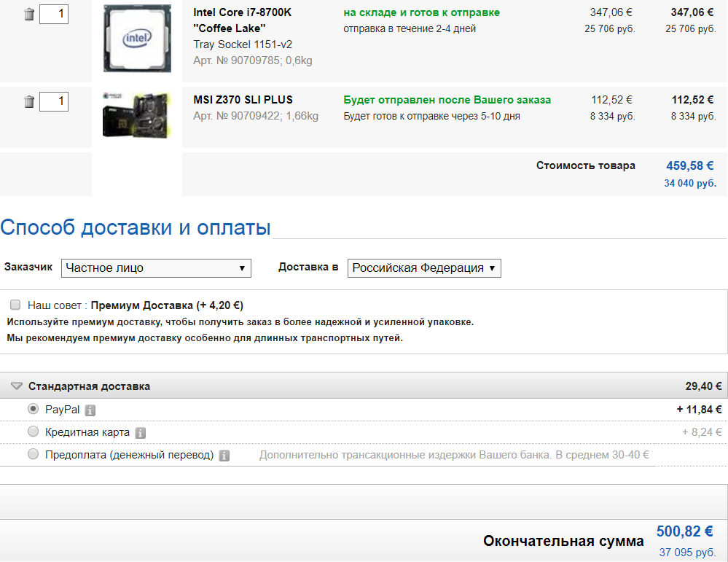Viewport: 728px width, 562px height.
Task: Click Будет отправлен после Вашего заказа status
Action: pos(447,100)
